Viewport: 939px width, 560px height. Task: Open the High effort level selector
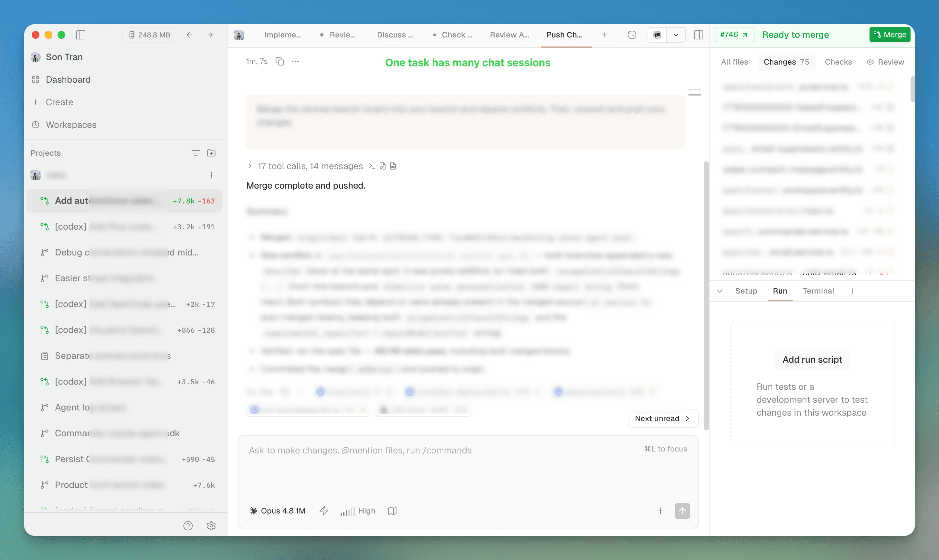(358, 511)
